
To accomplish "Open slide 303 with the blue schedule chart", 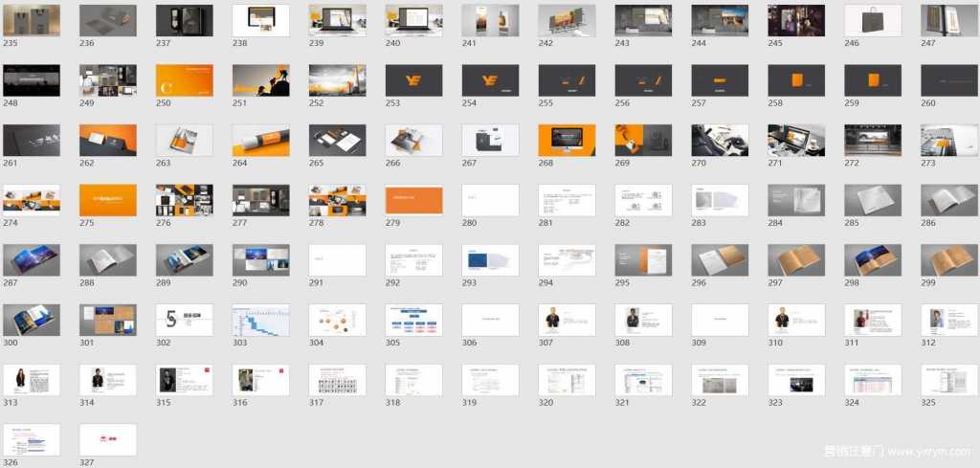I will (x=261, y=320).
